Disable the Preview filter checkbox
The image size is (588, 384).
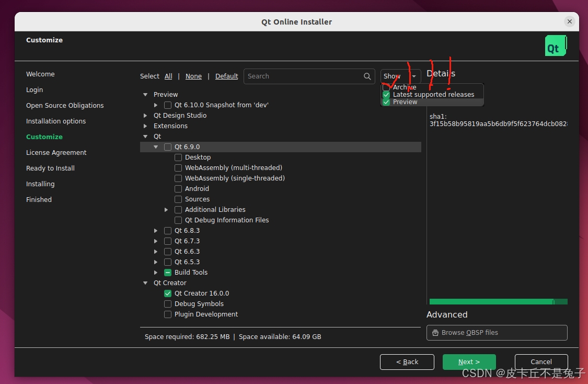[386, 102]
